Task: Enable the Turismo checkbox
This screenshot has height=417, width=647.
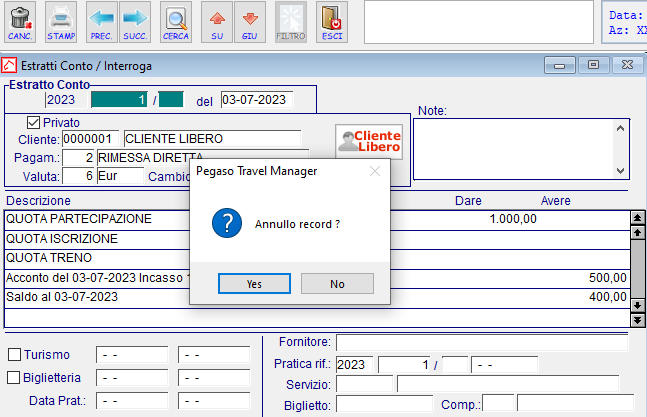Action: pyautogui.click(x=14, y=355)
